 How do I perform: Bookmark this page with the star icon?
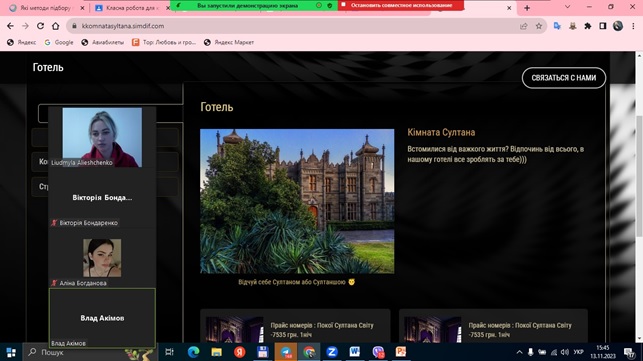539,26
